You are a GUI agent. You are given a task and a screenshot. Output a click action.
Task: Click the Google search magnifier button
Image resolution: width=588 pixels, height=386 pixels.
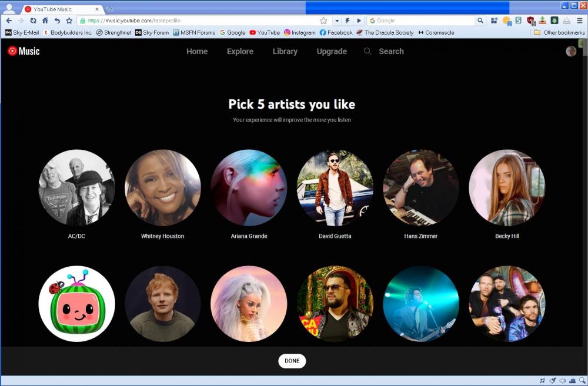pyautogui.click(x=480, y=21)
